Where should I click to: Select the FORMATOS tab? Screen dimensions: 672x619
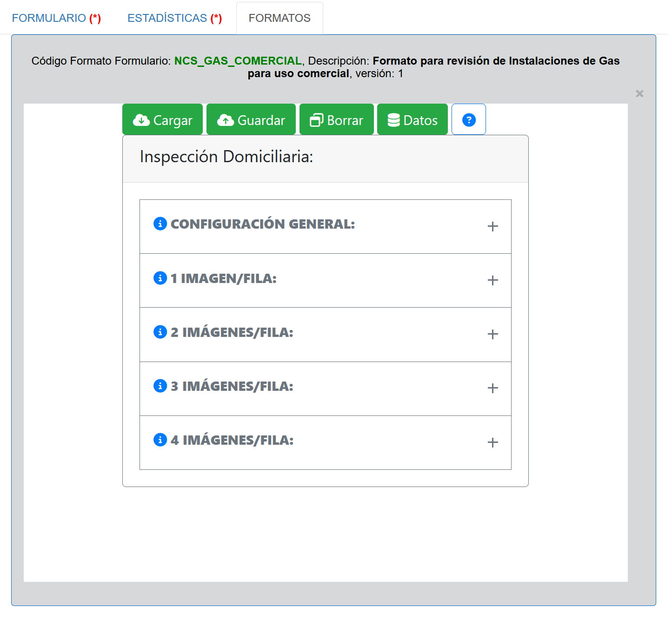[x=279, y=18]
